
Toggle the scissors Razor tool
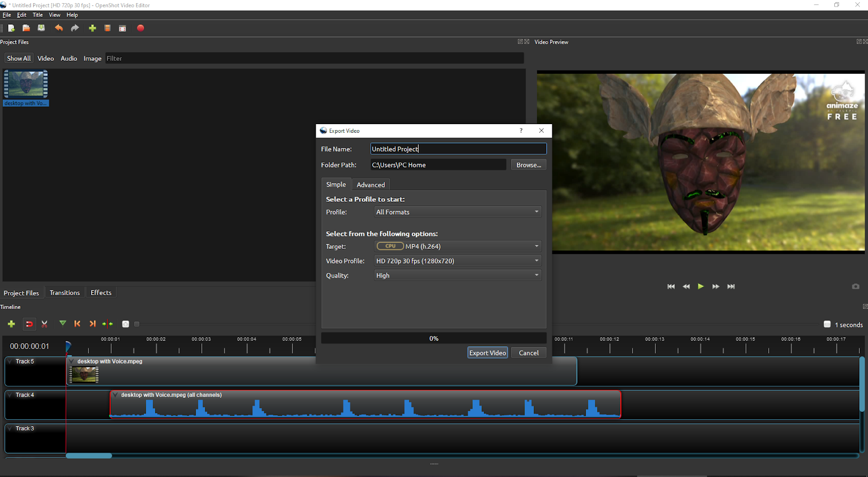pyautogui.click(x=44, y=324)
